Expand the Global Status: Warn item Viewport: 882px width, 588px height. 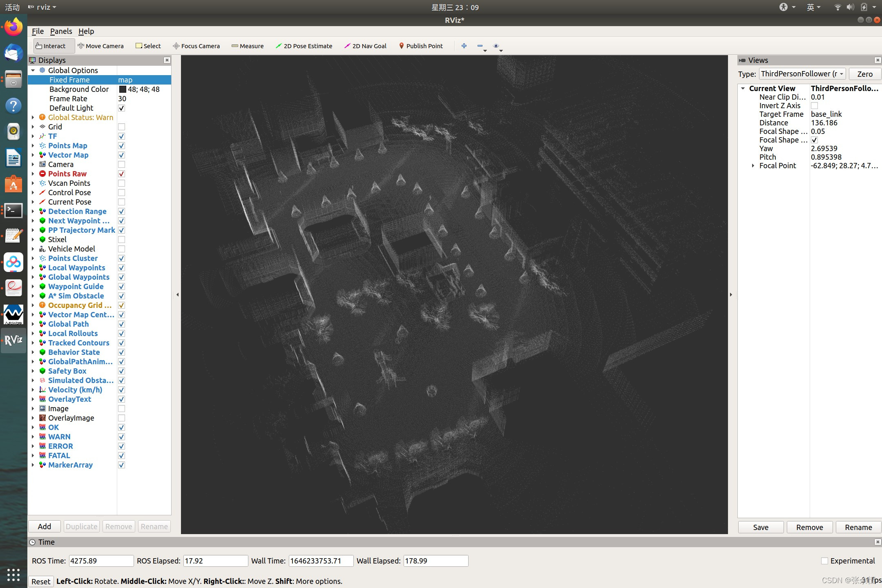click(x=33, y=118)
